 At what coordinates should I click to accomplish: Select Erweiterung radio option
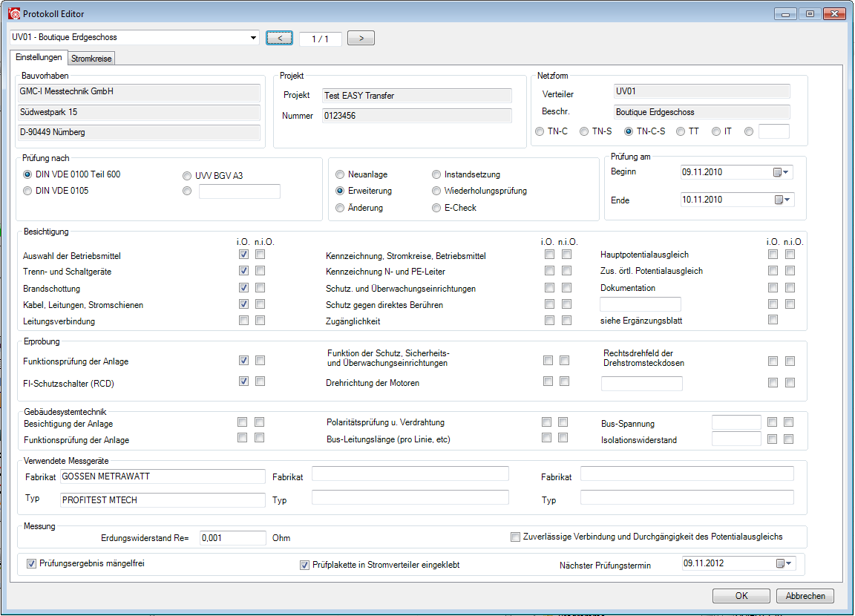[340, 191]
